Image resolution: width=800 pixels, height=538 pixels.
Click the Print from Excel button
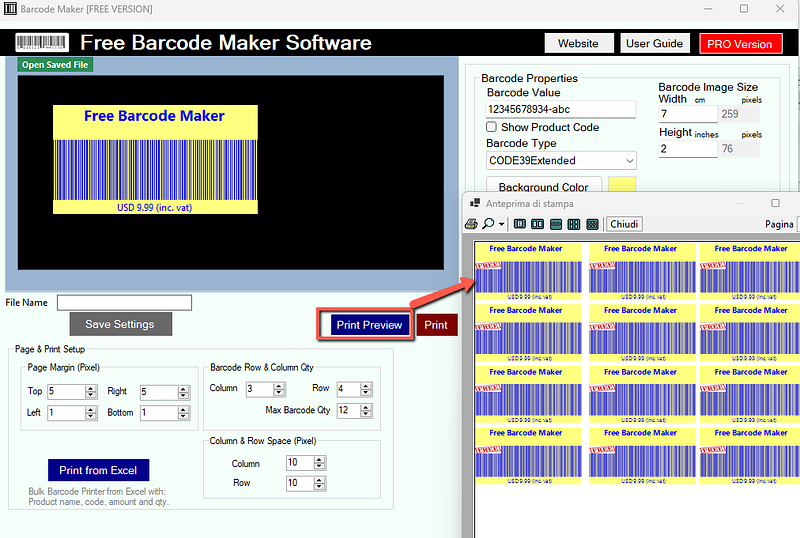(98, 470)
